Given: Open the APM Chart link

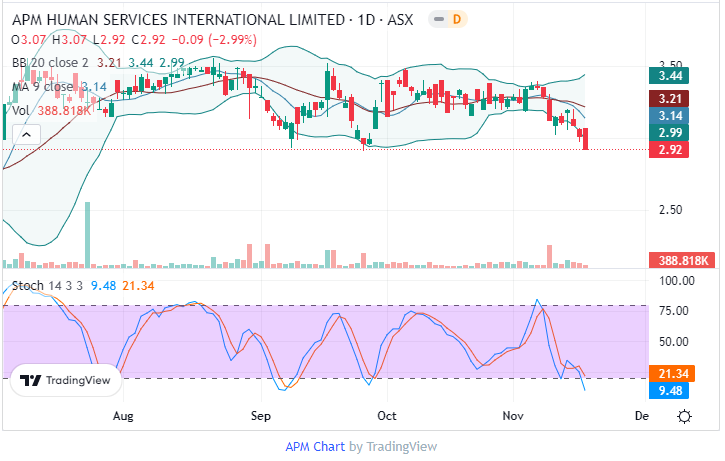Looking at the screenshot, I should click(315, 447).
